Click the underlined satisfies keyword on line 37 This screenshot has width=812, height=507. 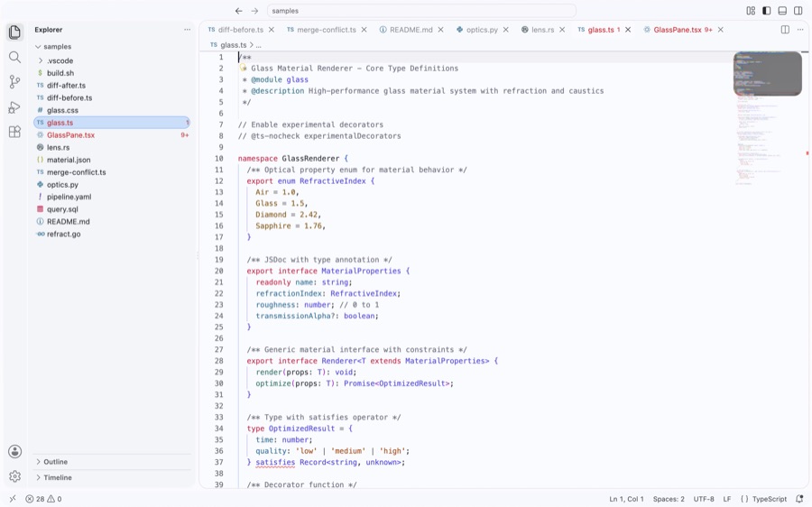click(275, 463)
